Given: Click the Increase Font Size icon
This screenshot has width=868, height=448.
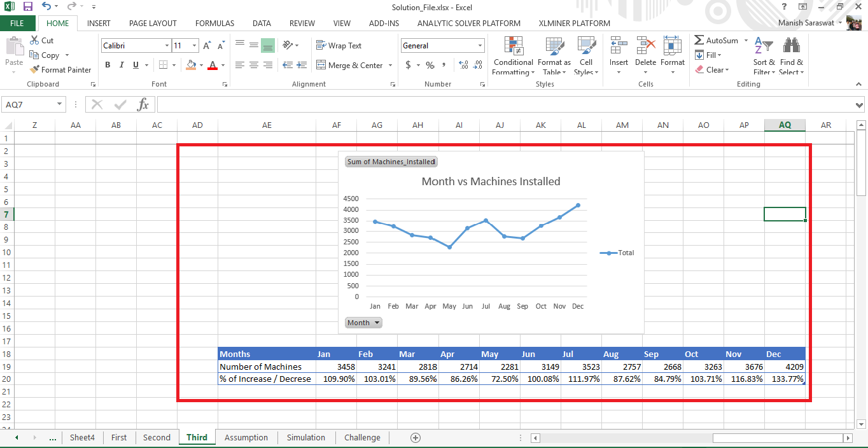Looking at the screenshot, I should tap(207, 46).
